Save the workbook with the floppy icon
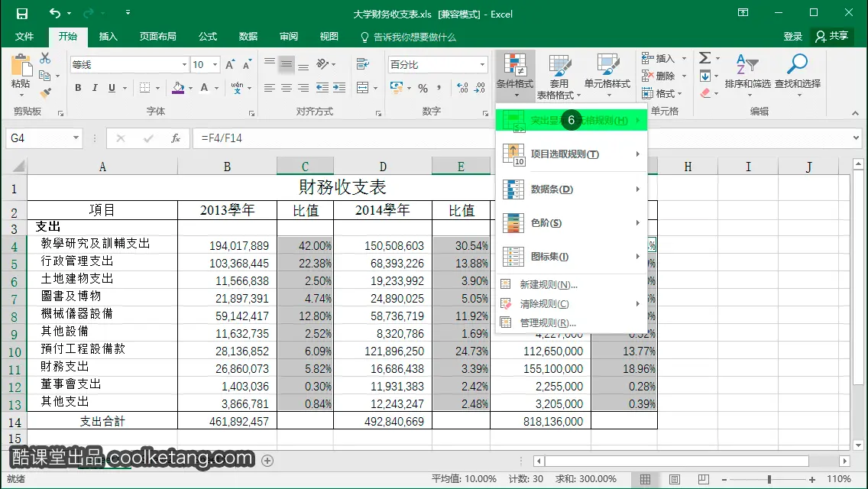This screenshot has width=868, height=489. [x=21, y=14]
